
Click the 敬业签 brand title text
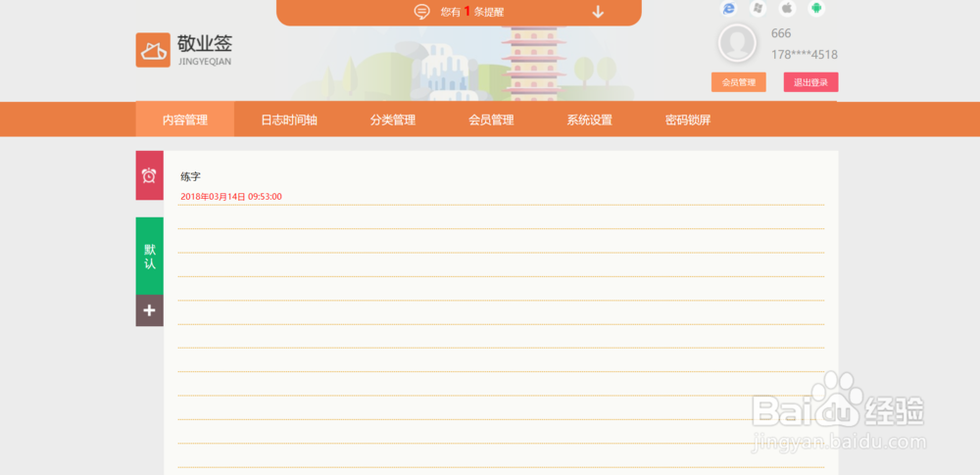205,43
